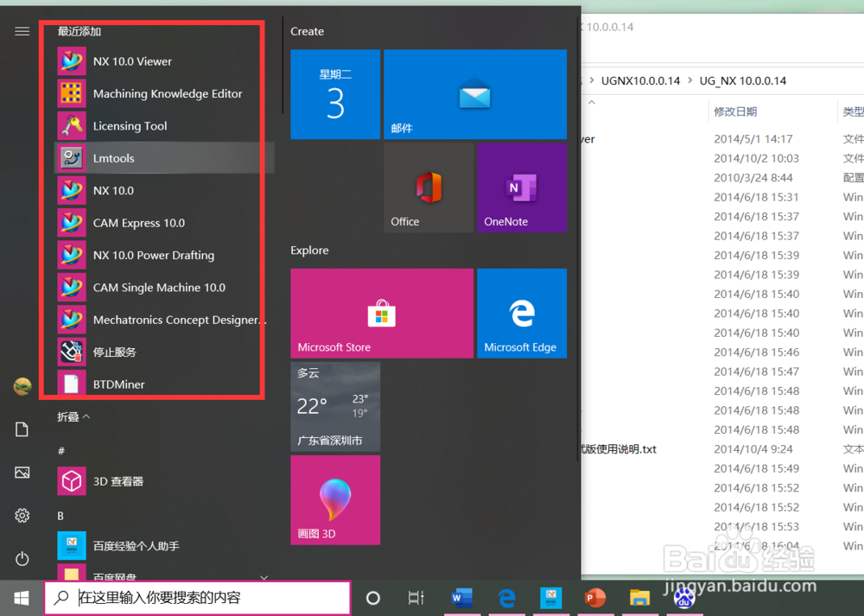This screenshot has height=616, width=864.
Task: Open 3D 查看器 app
Action: [x=164, y=481]
